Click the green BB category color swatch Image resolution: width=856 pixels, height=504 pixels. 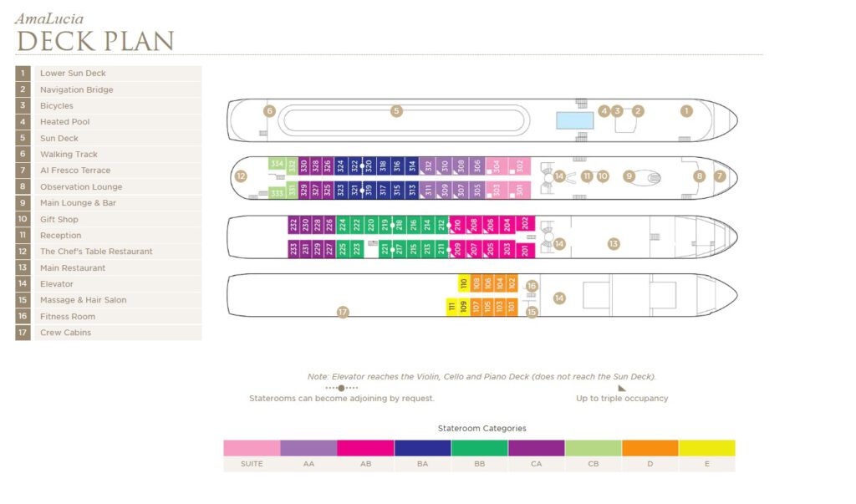(x=479, y=448)
